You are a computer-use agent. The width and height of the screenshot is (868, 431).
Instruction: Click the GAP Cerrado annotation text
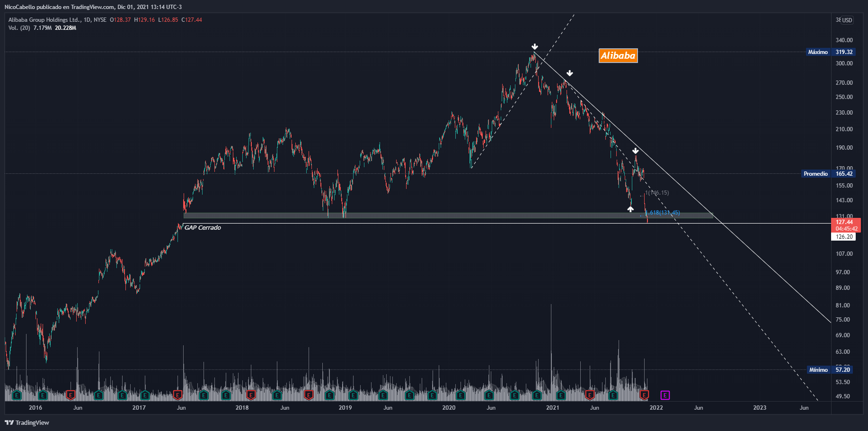(x=203, y=228)
